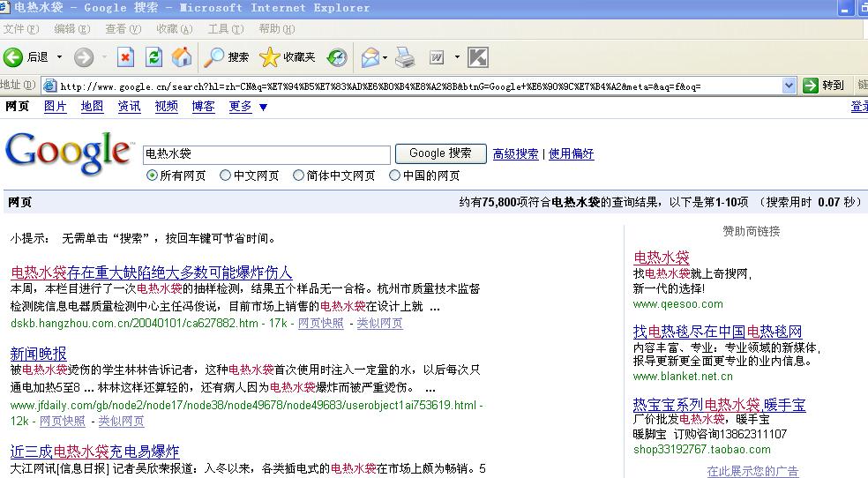The width and height of the screenshot is (868, 478).
Task: Open 网页快照 for the hangzhou.com.cn result
Action: (320, 323)
